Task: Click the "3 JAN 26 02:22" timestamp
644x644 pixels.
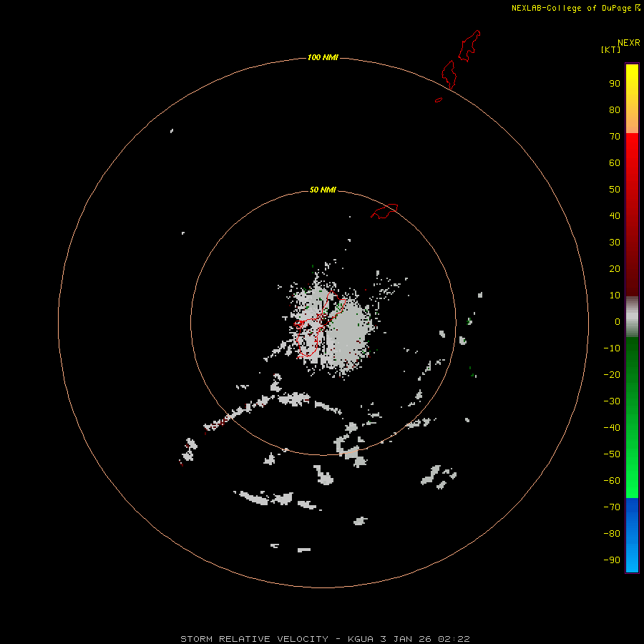Action: 424,639
